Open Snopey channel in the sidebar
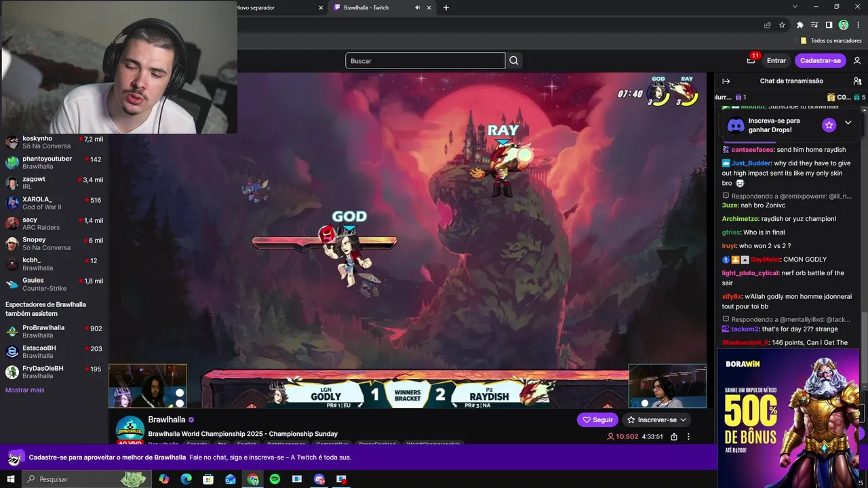Screen dimensions: 868x488 pos(54,243)
